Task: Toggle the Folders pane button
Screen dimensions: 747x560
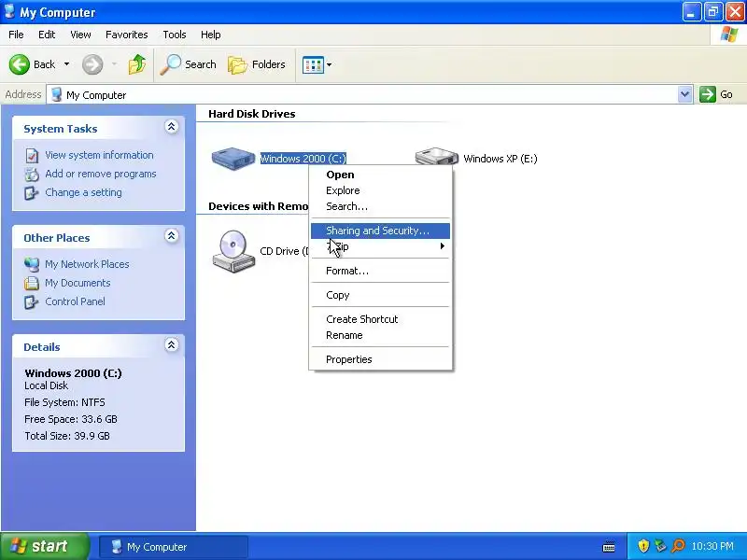Action: pos(257,64)
